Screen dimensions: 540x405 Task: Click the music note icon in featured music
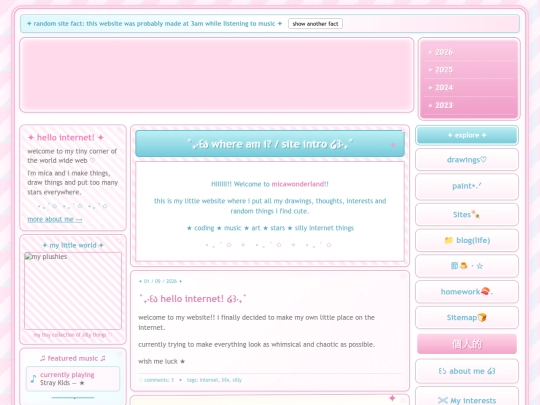click(33, 379)
